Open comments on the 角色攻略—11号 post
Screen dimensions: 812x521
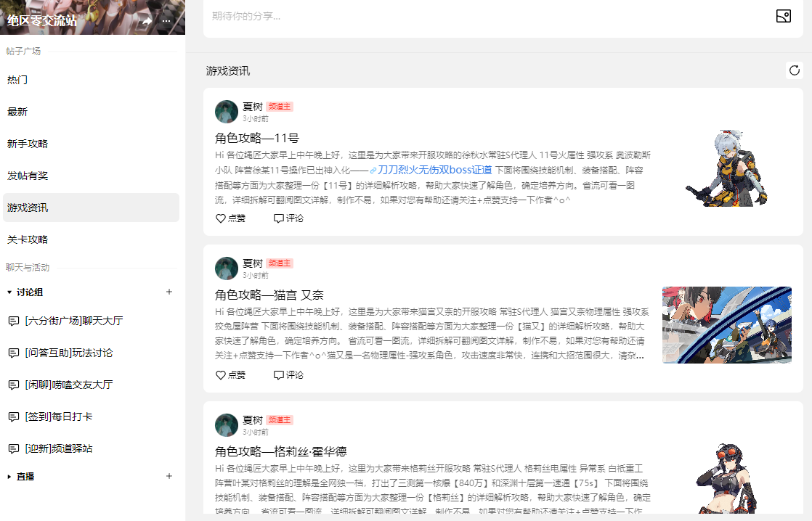(x=288, y=218)
